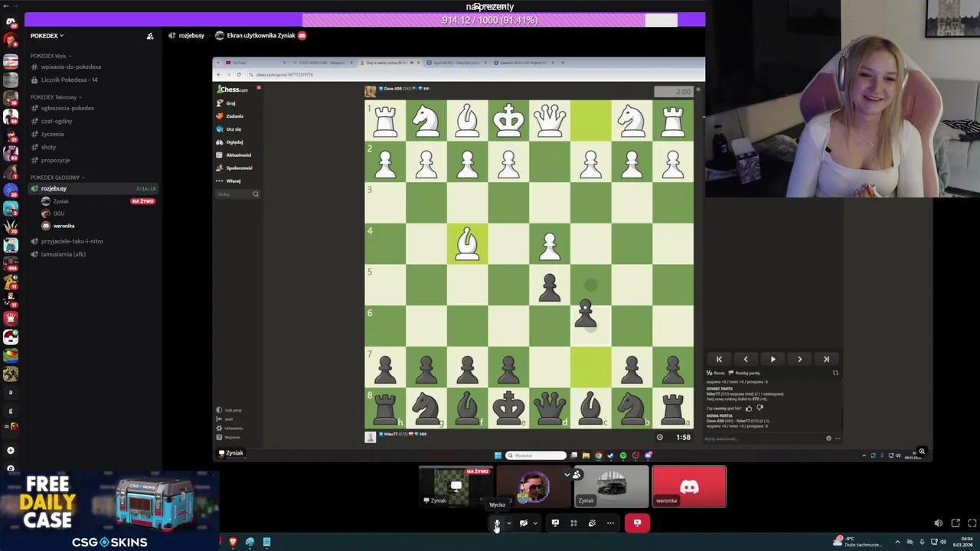The image size is (980, 551).
Task: Open stream volume speaker icon
Action: click(939, 523)
